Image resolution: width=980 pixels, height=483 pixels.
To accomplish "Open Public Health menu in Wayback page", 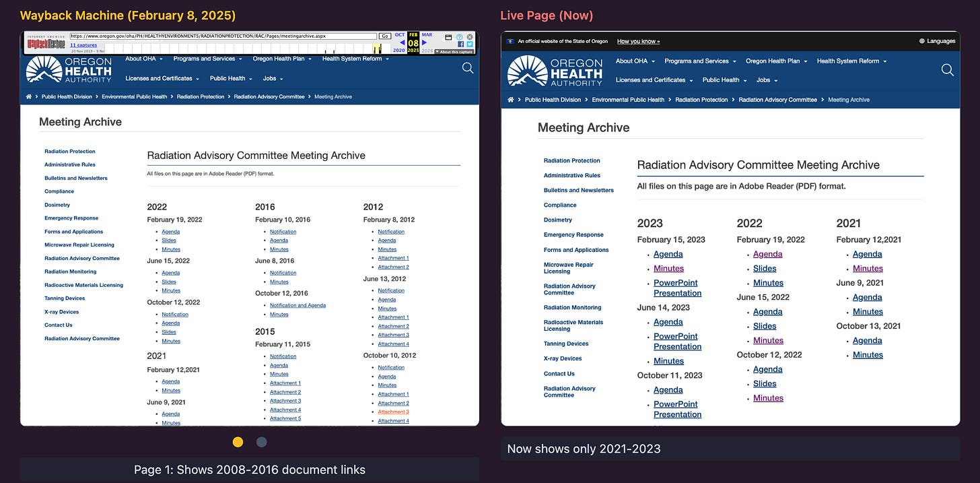I will [x=231, y=78].
